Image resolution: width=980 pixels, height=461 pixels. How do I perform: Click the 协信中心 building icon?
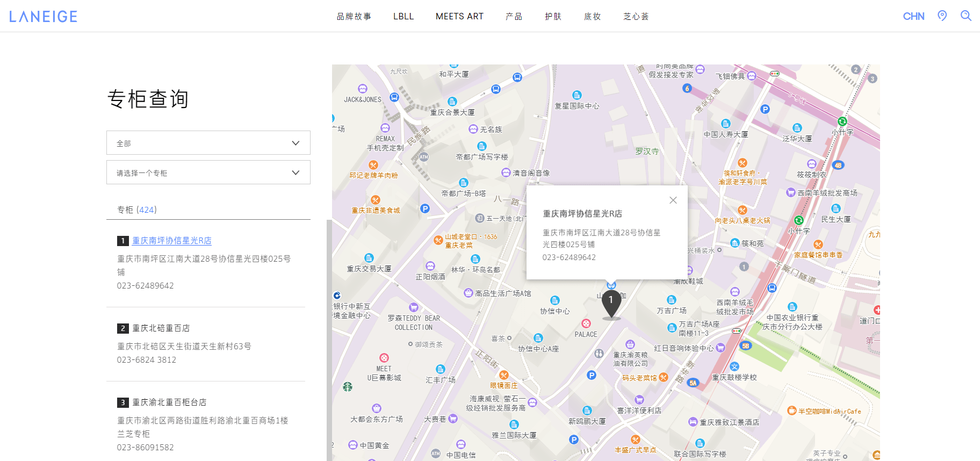pos(555,300)
